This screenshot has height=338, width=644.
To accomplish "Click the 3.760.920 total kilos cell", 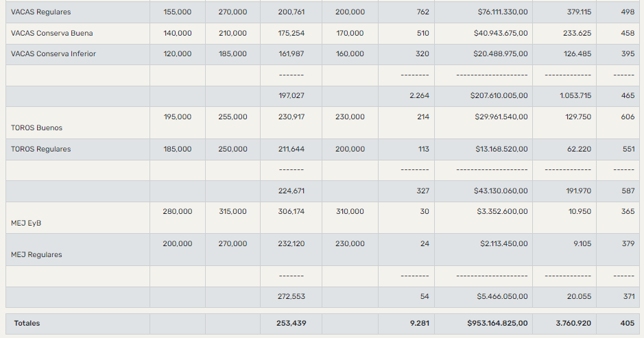I will pyautogui.click(x=571, y=323).
